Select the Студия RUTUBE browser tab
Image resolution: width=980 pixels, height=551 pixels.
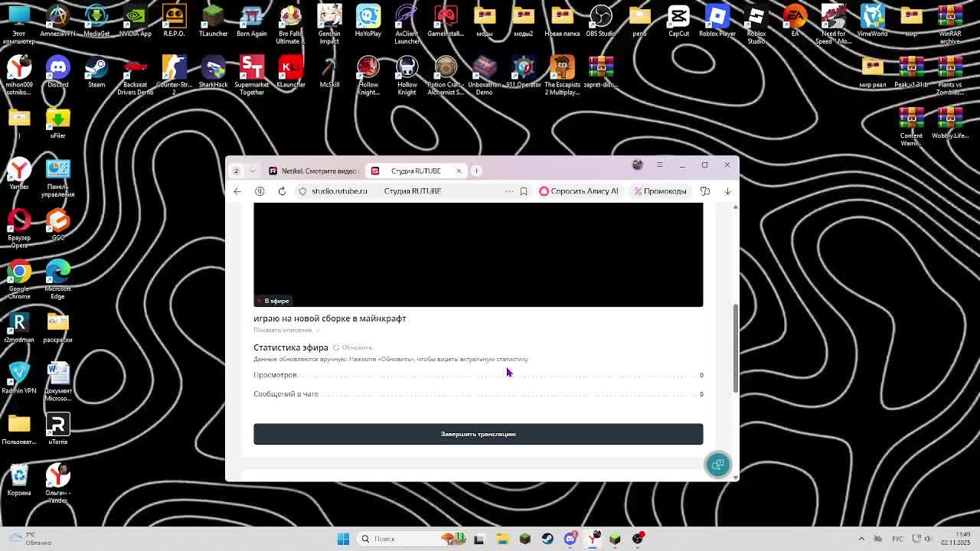(x=416, y=171)
